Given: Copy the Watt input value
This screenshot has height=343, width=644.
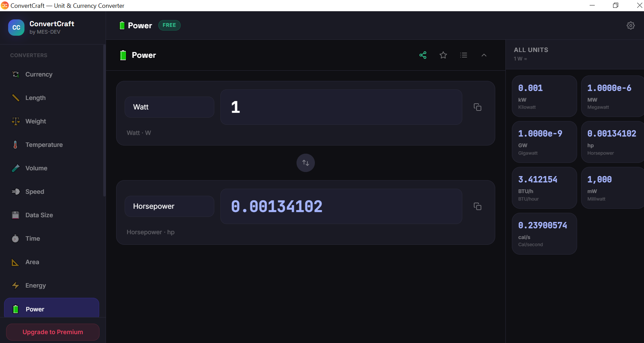Looking at the screenshot, I should click(x=478, y=107).
